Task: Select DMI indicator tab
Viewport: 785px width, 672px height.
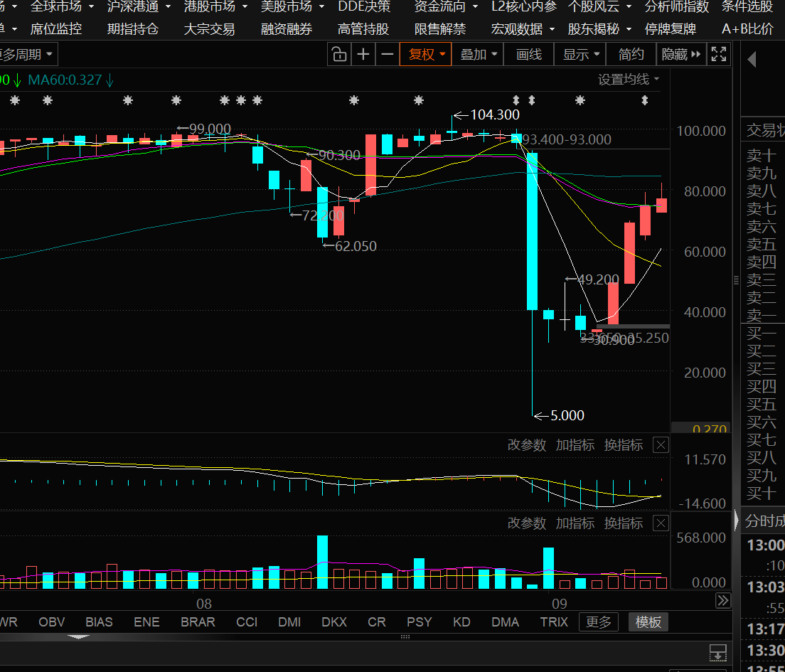Action: (289, 622)
